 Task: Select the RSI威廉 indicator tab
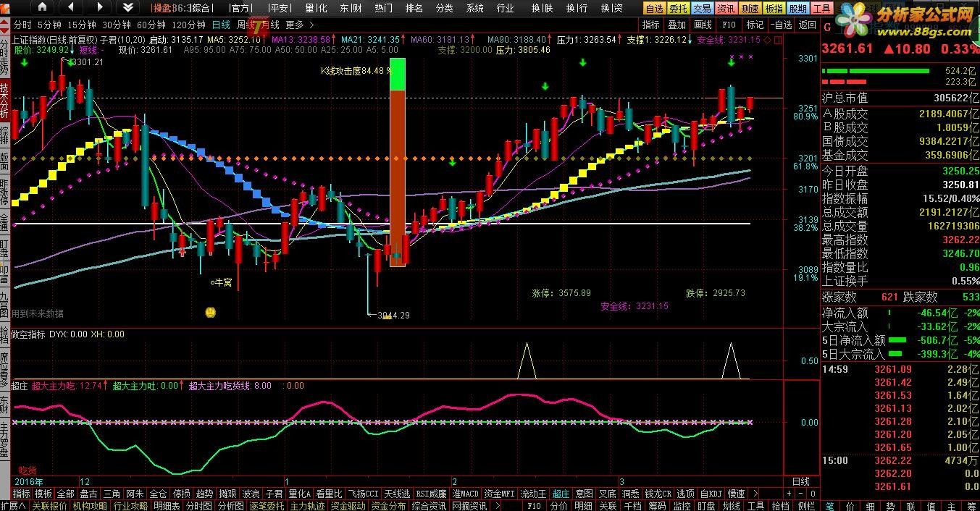pos(431,494)
